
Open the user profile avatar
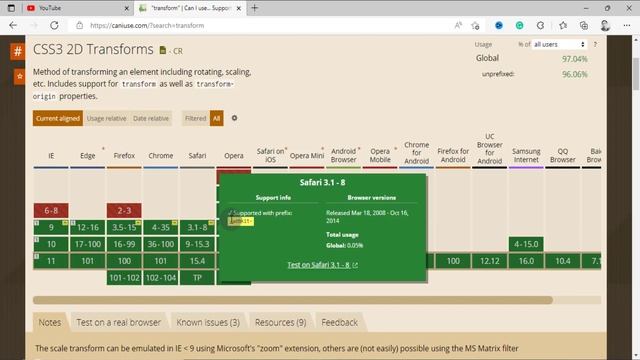point(605,25)
